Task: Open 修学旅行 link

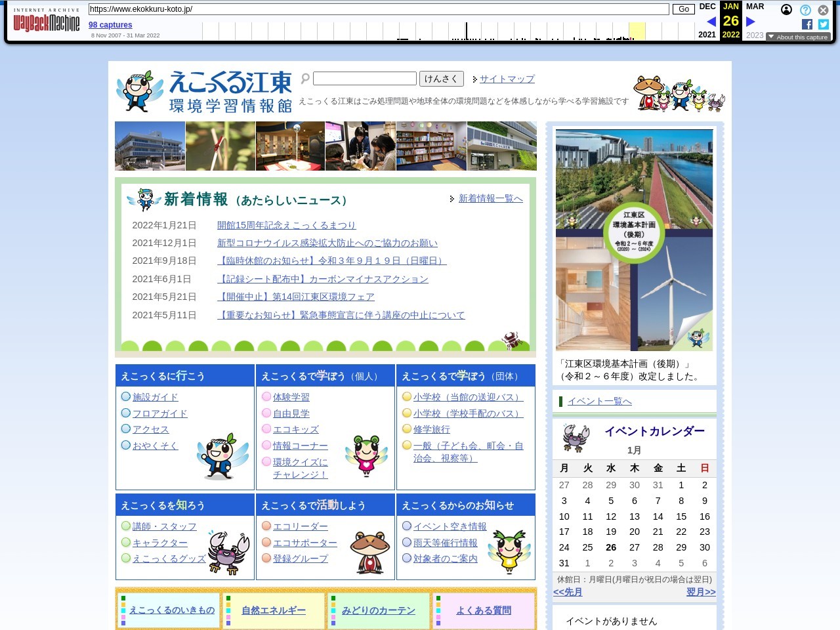Action: [432, 429]
